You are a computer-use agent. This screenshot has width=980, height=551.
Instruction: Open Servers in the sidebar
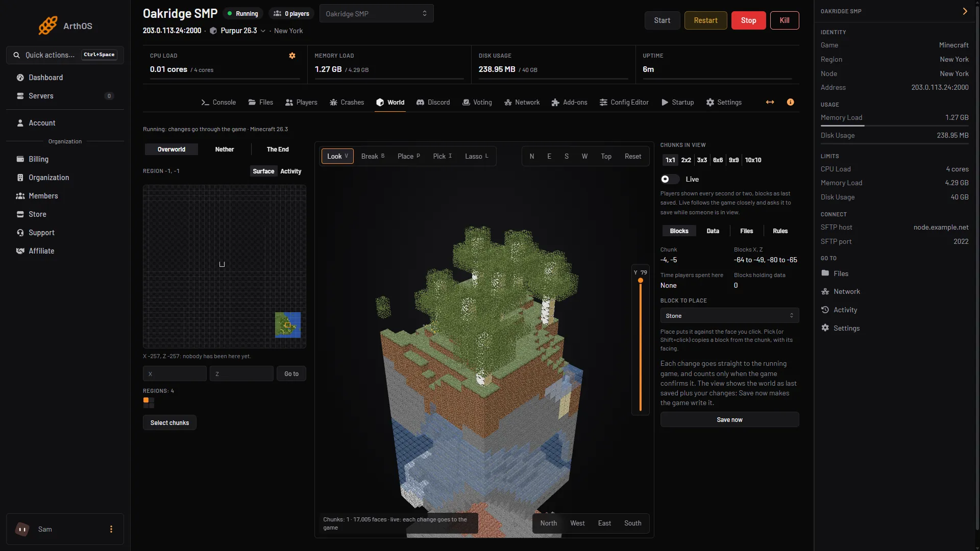pos(65,96)
